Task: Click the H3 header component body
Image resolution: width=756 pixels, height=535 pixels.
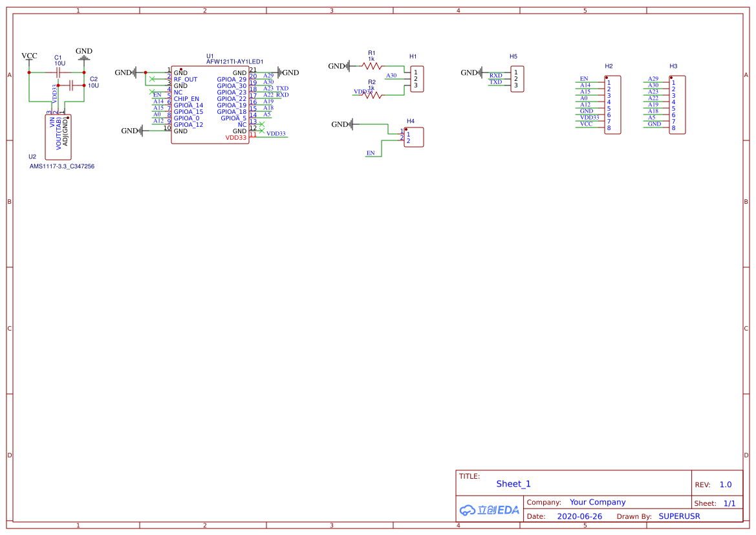Action: [x=677, y=105]
